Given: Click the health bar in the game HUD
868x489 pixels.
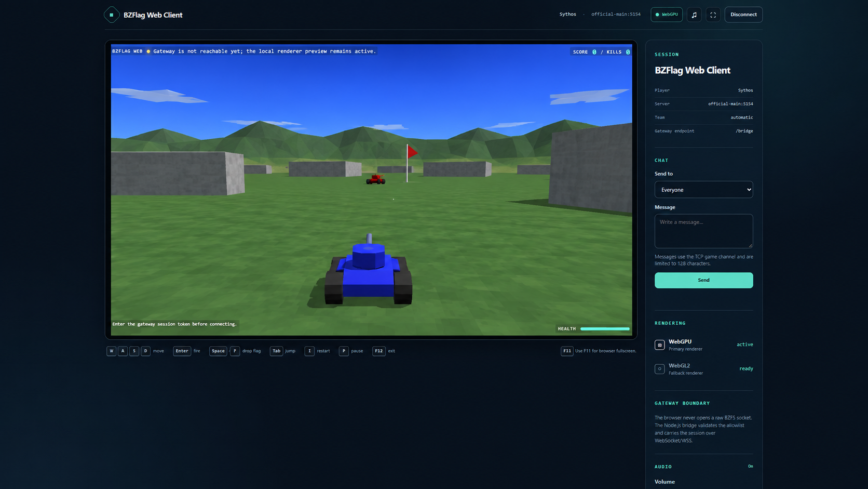Looking at the screenshot, I should click(x=605, y=328).
